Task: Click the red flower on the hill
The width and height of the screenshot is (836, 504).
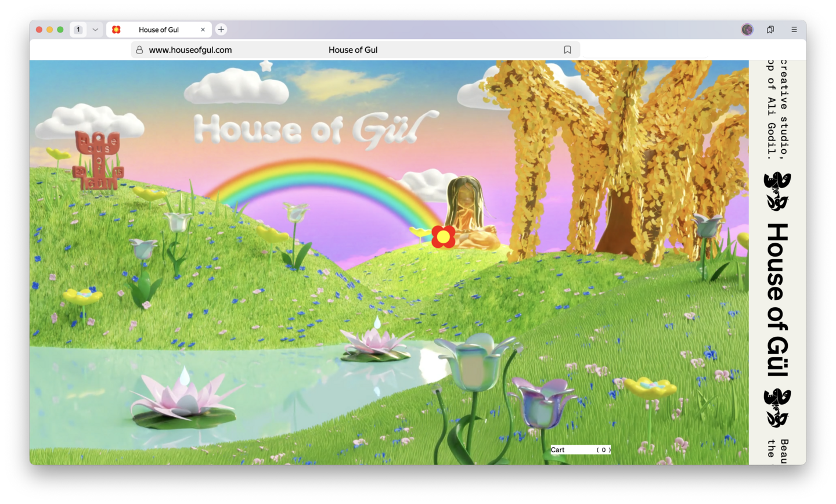Action: pos(444,236)
